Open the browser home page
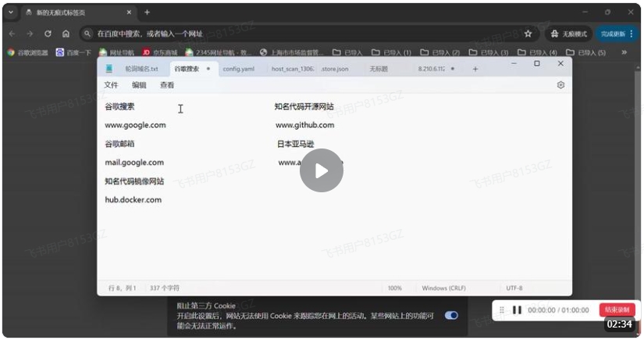This screenshot has height=340, width=644. [66, 34]
